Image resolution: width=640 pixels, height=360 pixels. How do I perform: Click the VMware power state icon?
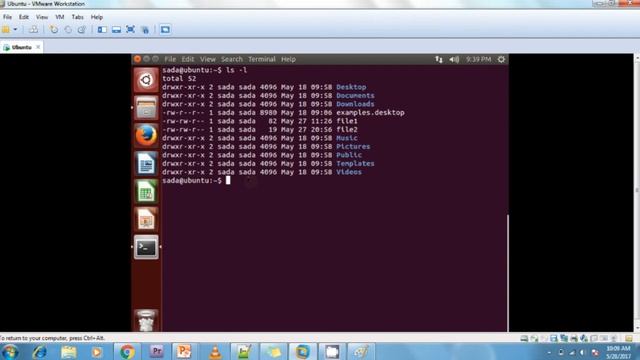(x=6, y=29)
